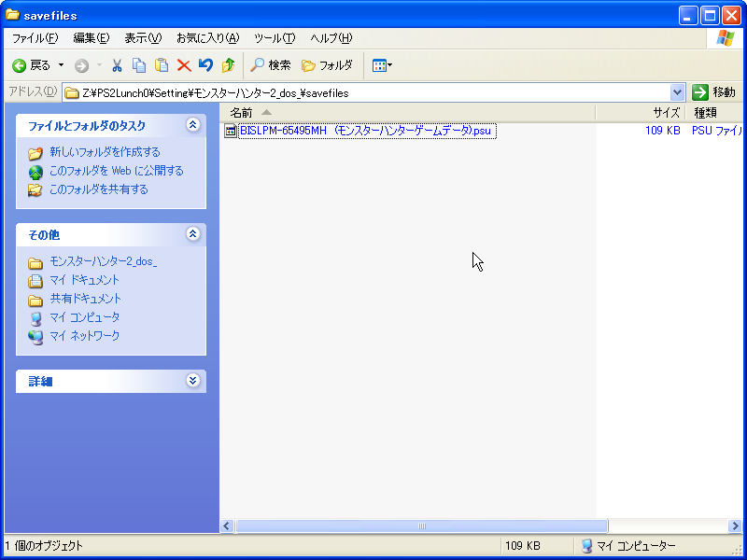Click モンスターハンター2_dos_ sidebar folder icon
The height and width of the screenshot is (560, 747).
35,263
